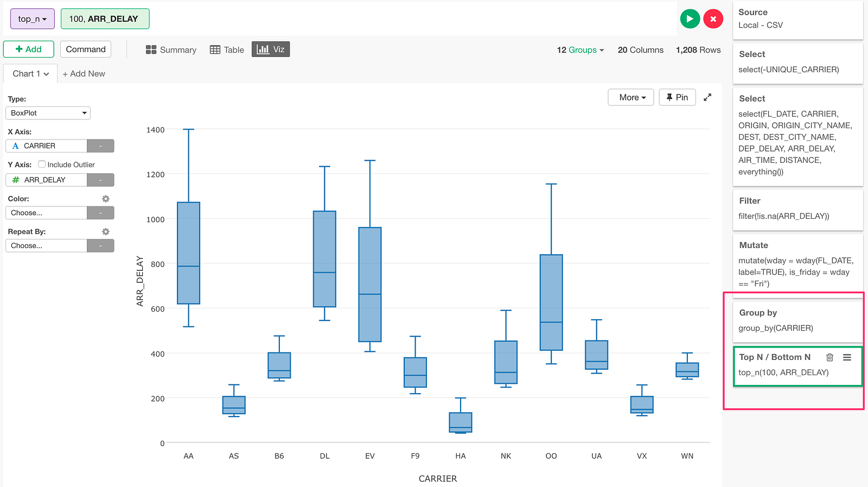Open Color settings gear
Viewport: 868px width, 487px height.
click(106, 199)
